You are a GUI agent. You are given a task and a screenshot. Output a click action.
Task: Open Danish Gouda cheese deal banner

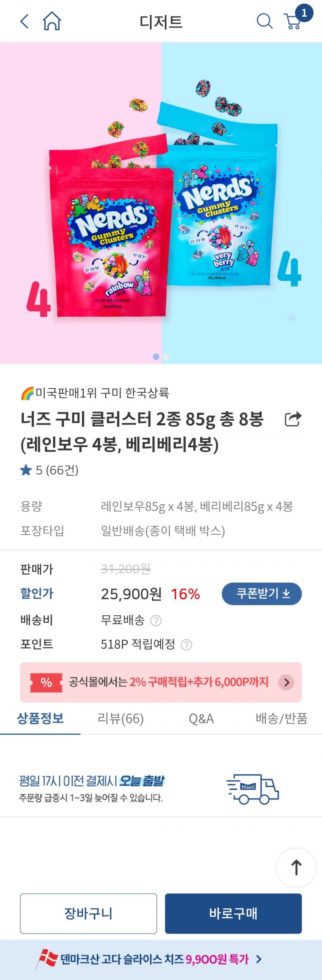(161, 959)
